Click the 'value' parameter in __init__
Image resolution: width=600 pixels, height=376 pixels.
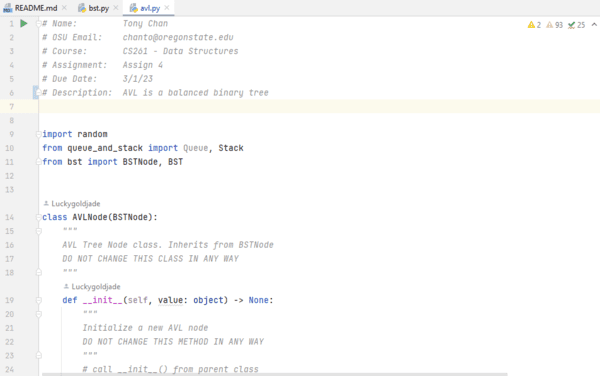click(x=170, y=300)
